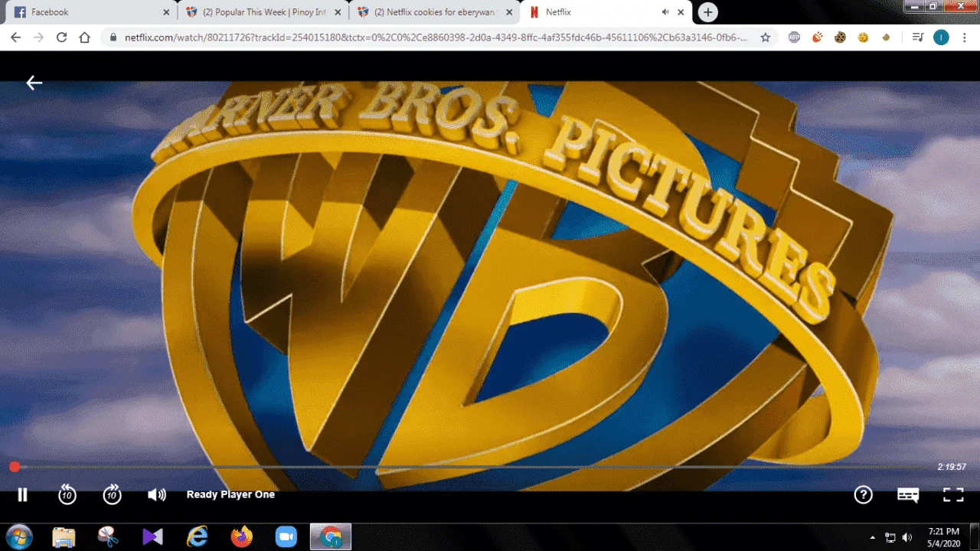Bookmark this page with the star
Viewport: 980px width, 551px height.
tap(765, 37)
